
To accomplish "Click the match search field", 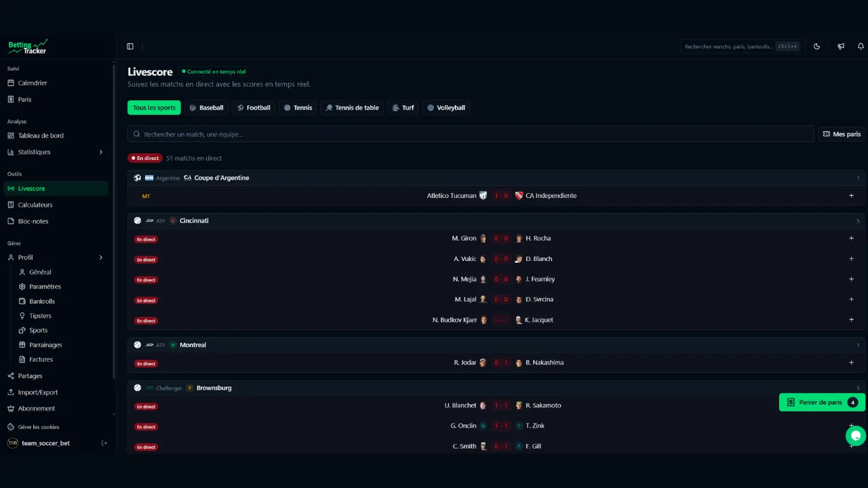I will tap(471, 134).
